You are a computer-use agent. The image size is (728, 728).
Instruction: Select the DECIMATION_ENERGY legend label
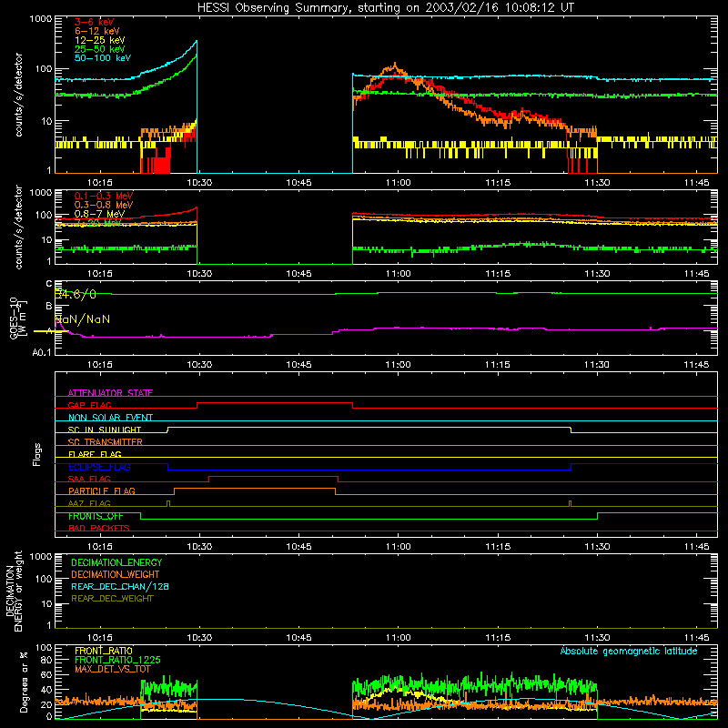[x=116, y=562]
